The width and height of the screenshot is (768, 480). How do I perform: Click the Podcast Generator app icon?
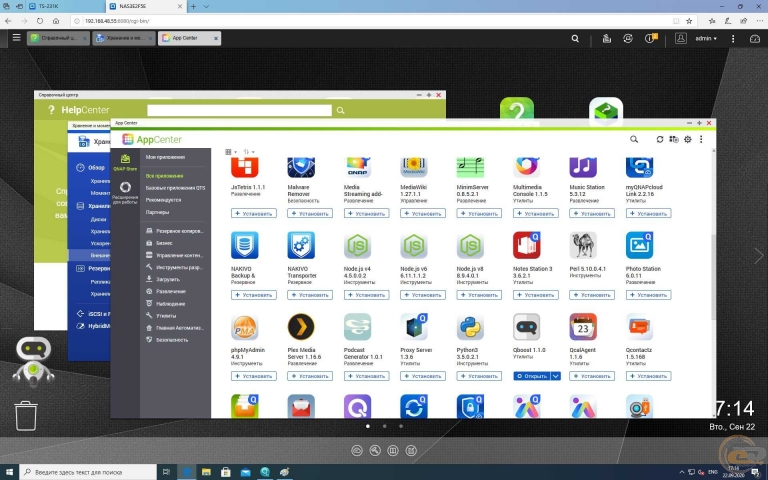[x=358, y=327]
